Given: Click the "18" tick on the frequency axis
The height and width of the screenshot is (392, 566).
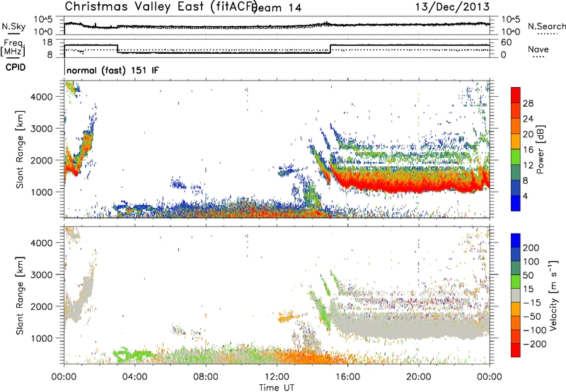Looking at the screenshot, I should click(x=47, y=42).
